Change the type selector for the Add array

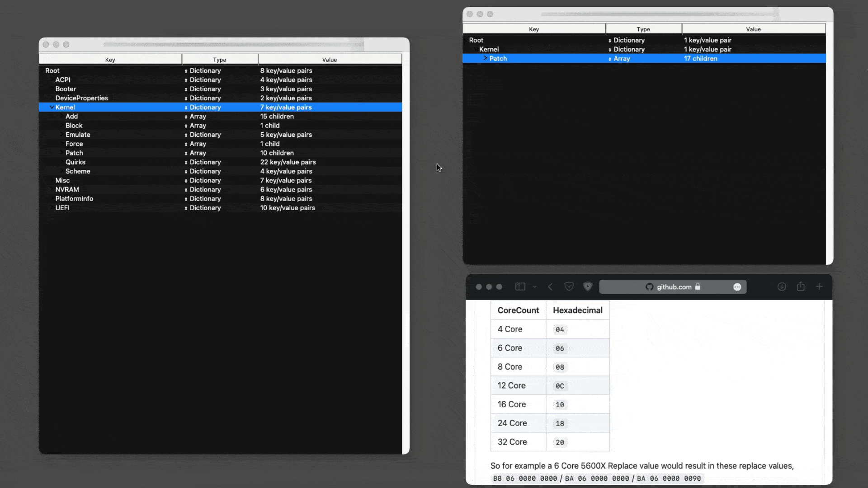click(186, 117)
